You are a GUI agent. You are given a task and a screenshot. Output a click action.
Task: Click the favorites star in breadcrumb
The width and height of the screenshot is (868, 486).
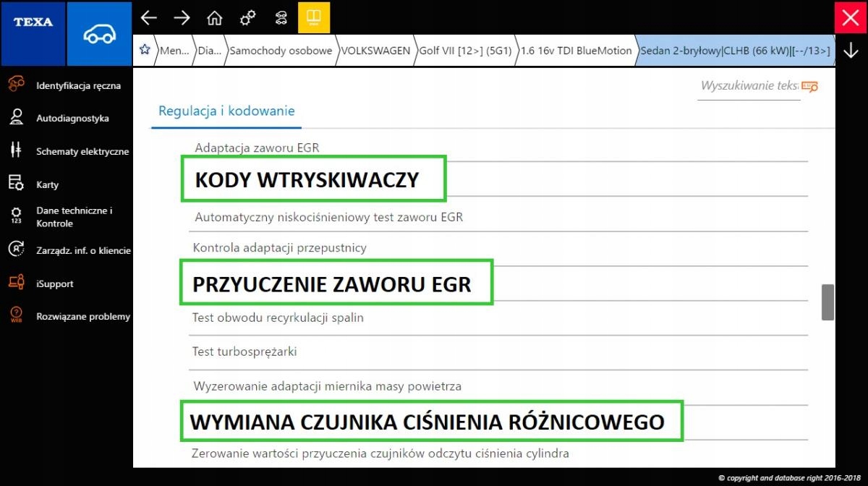(145, 50)
